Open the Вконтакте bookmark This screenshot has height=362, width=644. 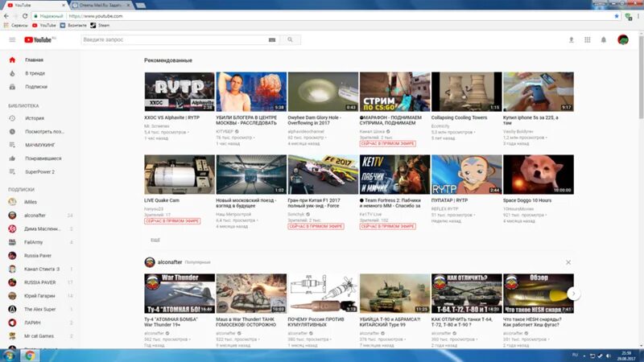(x=73, y=26)
